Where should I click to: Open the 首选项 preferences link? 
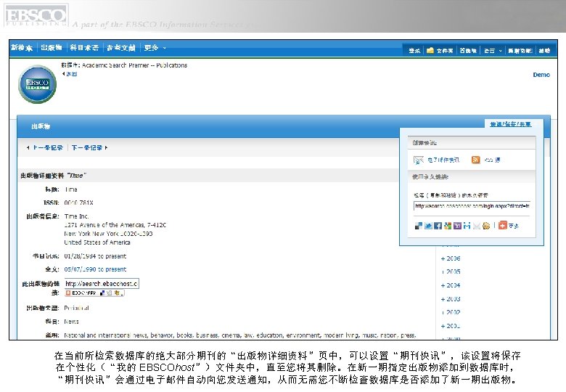[468, 51]
